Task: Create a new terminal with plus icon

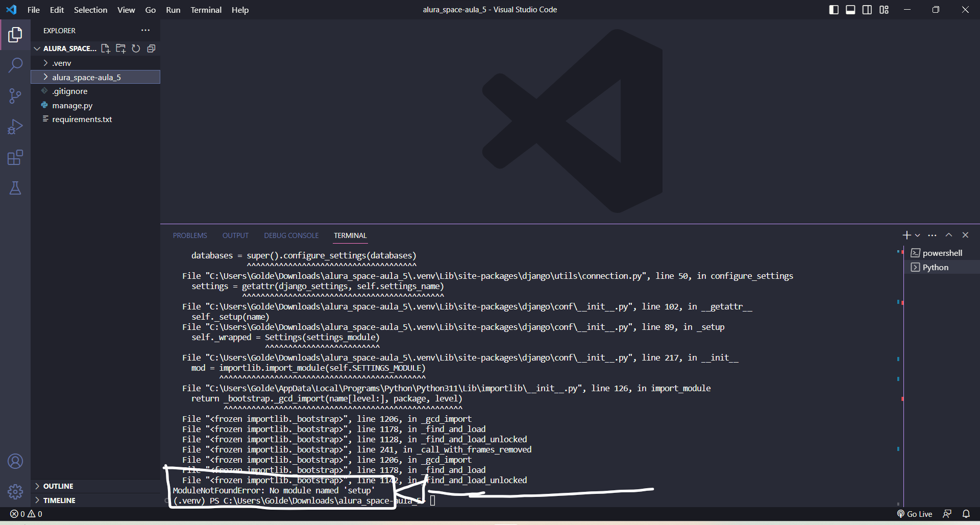Action: pyautogui.click(x=906, y=235)
